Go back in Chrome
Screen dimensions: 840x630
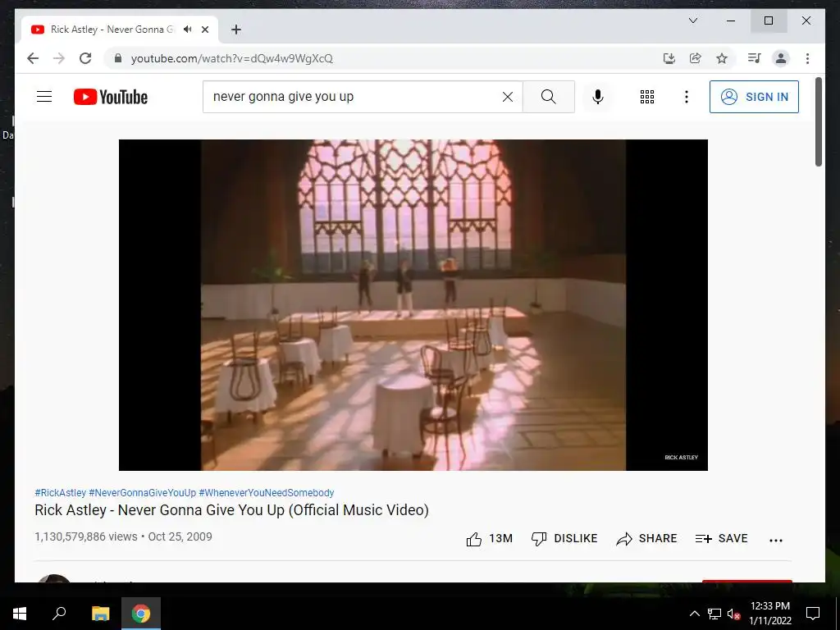33,58
